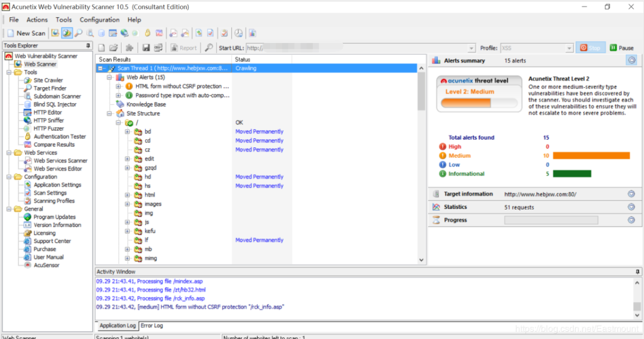
Task: Select the mimg folder row
Action: [x=151, y=258]
